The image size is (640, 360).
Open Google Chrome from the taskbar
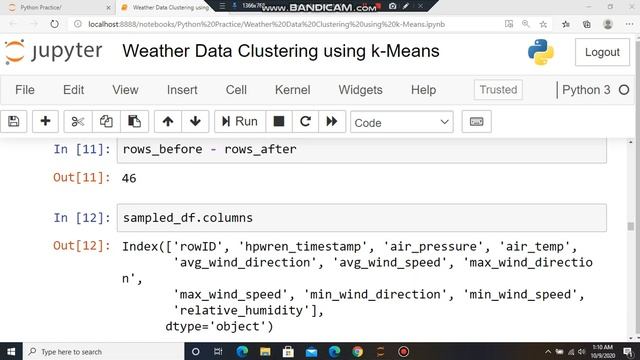[x=358, y=351]
